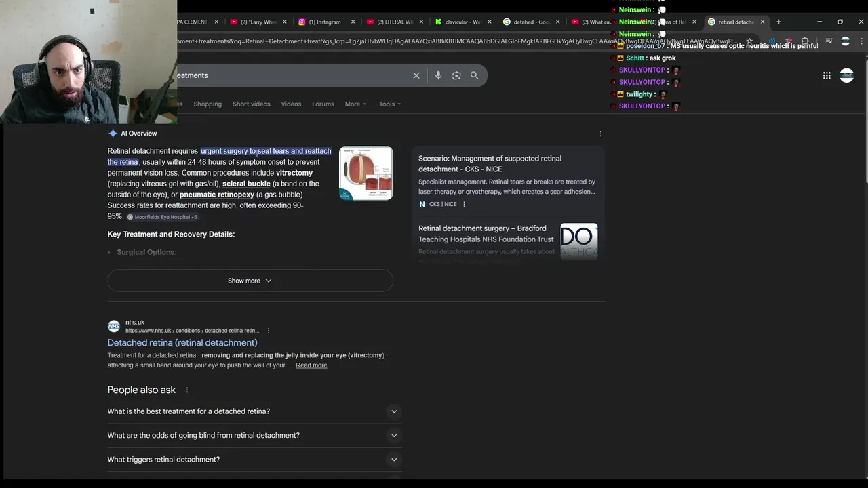Click the Key Treatment and Recovery Details heading
This screenshot has width=868, height=488.
tap(171, 235)
